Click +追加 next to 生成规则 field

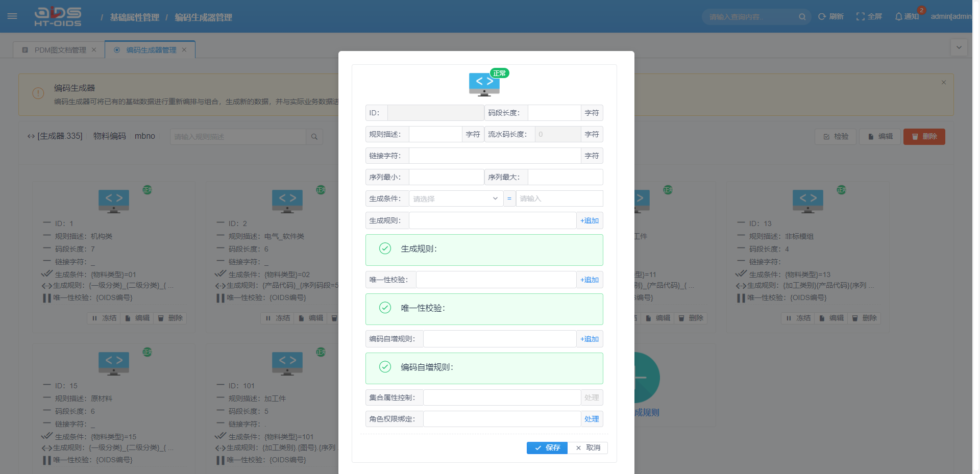click(x=590, y=221)
